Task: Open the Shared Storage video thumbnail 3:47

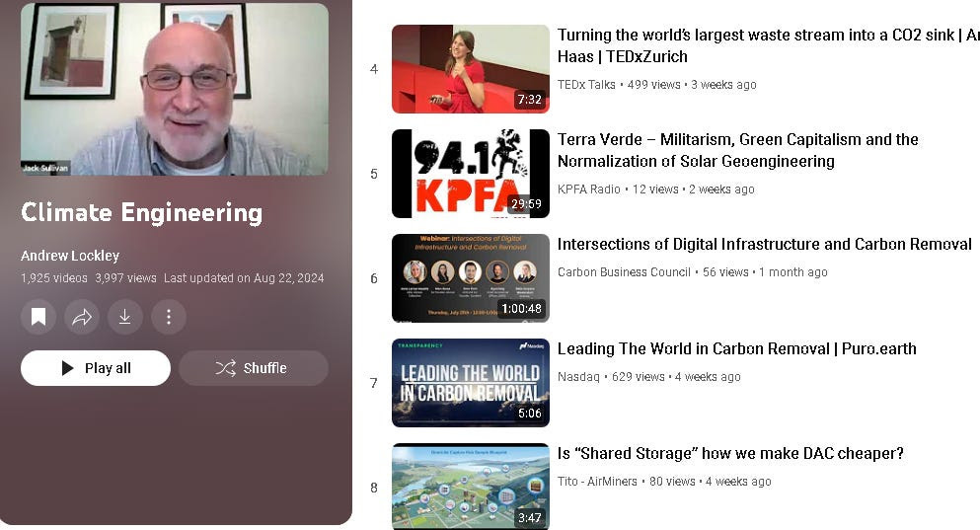Action: click(471, 487)
